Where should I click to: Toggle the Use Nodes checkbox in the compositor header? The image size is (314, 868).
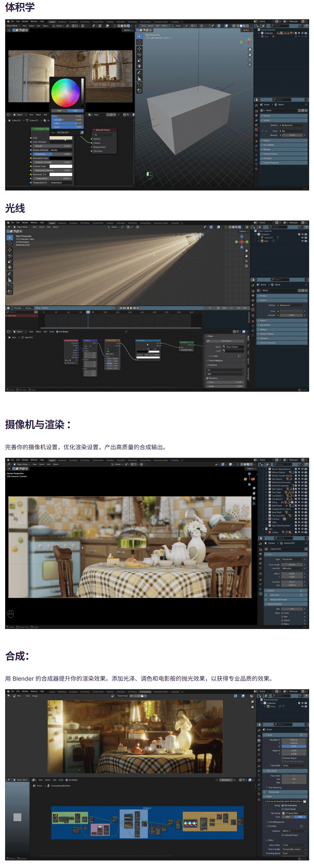pyautogui.click(x=66, y=780)
